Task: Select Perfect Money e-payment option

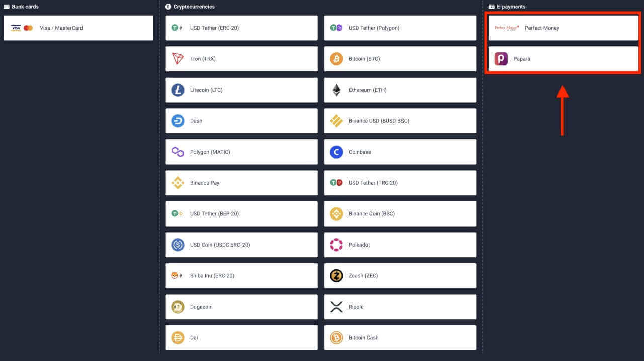Action: pyautogui.click(x=562, y=28)
